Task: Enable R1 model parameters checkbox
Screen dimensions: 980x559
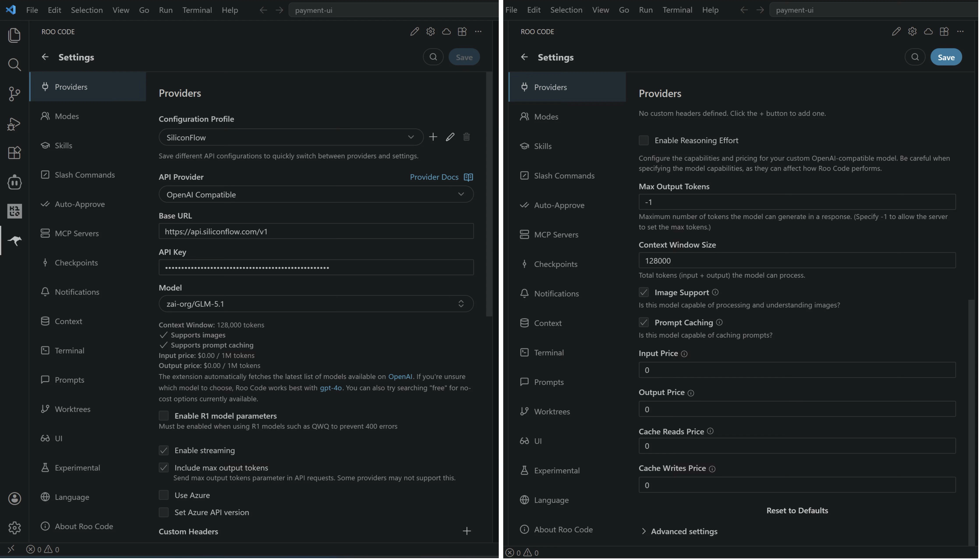Action: pos(164,416)
